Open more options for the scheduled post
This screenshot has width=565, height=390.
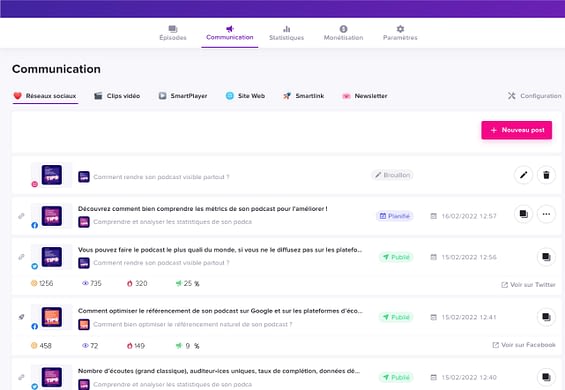point(546,214)
